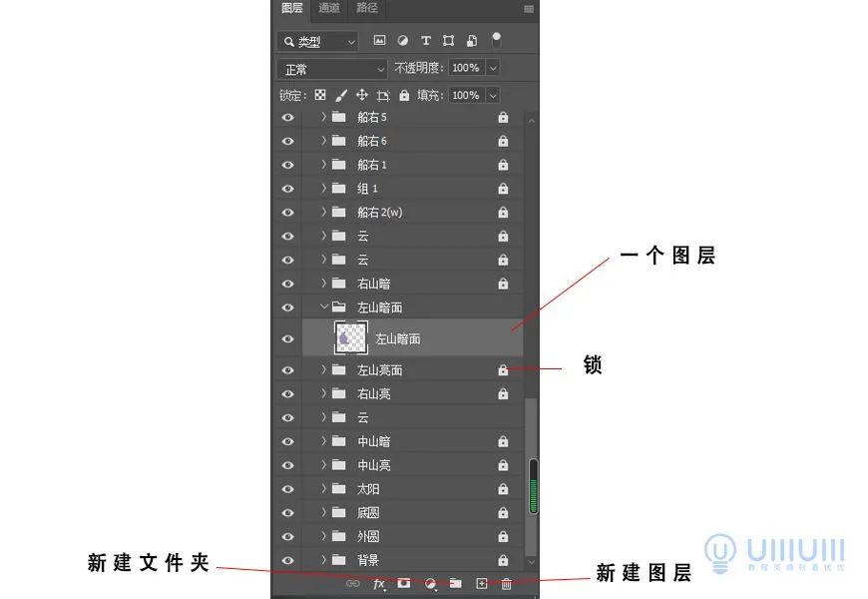The height and width of the screenshot is (599, 868).
Task: Toggle visibility of the 背景 group
Action: (287, 559)
